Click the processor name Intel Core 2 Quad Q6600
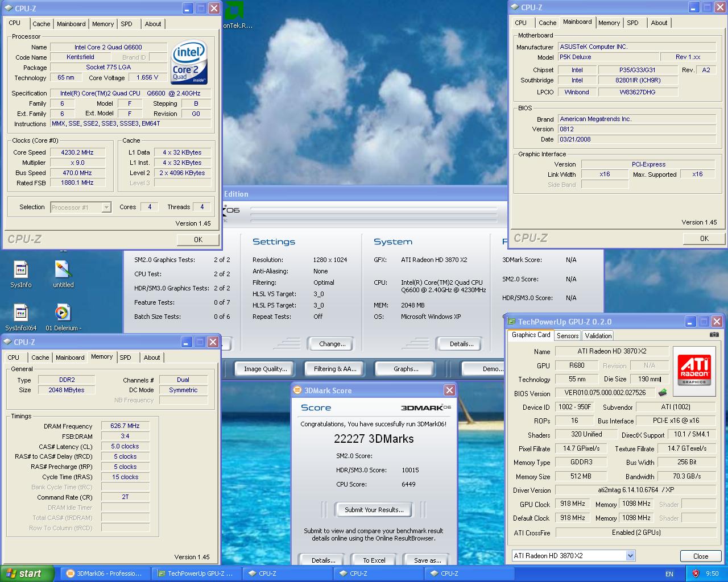 [108, 47]
